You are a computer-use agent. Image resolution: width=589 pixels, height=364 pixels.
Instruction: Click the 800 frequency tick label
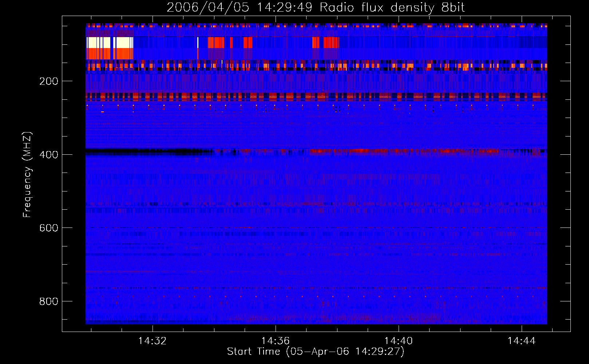pos(49,301)
